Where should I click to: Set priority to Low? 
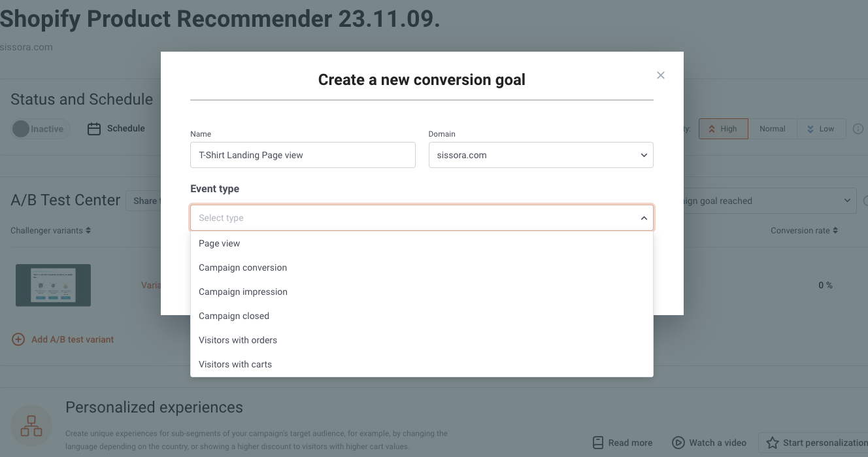(821, 129)
